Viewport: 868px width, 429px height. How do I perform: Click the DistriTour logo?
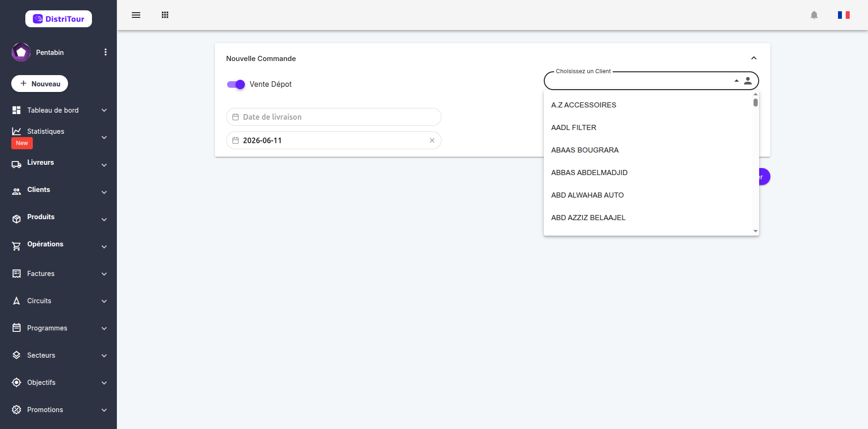(59, 19)
